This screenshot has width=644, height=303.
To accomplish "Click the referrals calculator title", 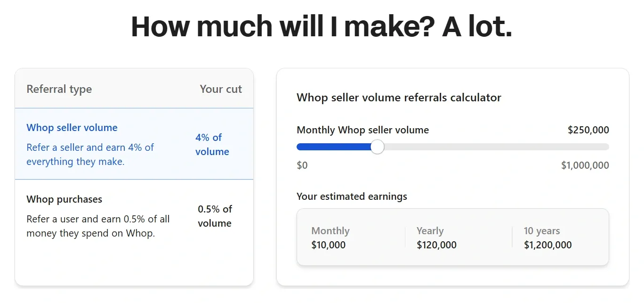I will [399, 98].
